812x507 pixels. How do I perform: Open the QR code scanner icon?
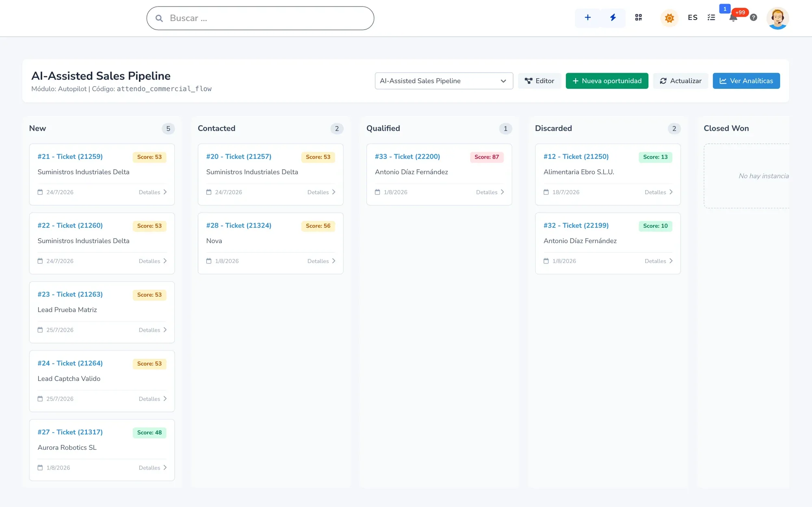pos(639,17)
